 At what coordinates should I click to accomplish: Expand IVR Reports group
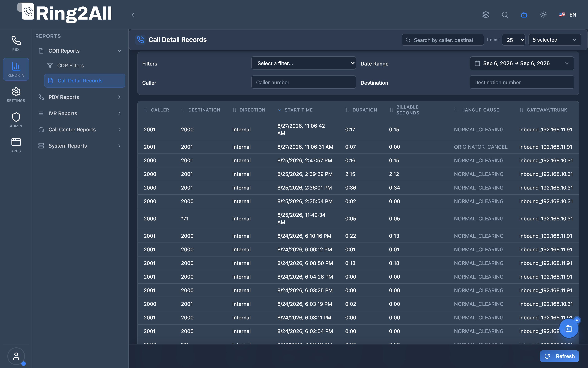point(80,113)
